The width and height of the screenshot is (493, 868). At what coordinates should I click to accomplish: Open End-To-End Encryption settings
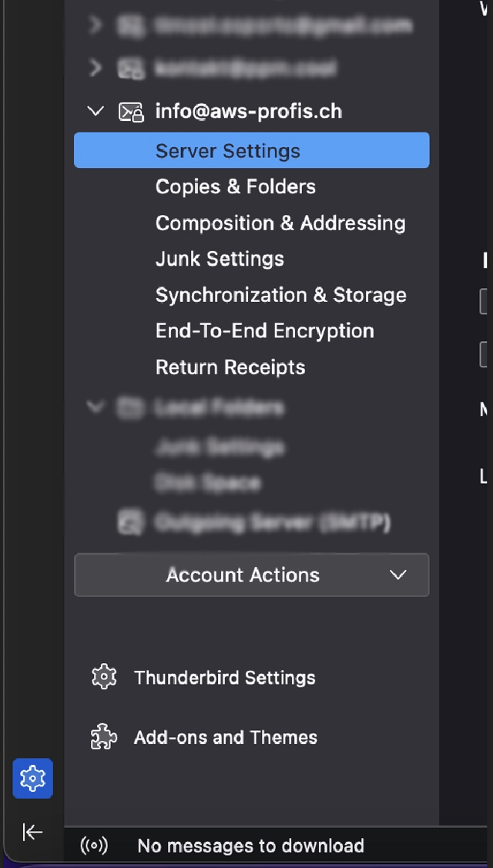tap(265, 331)
